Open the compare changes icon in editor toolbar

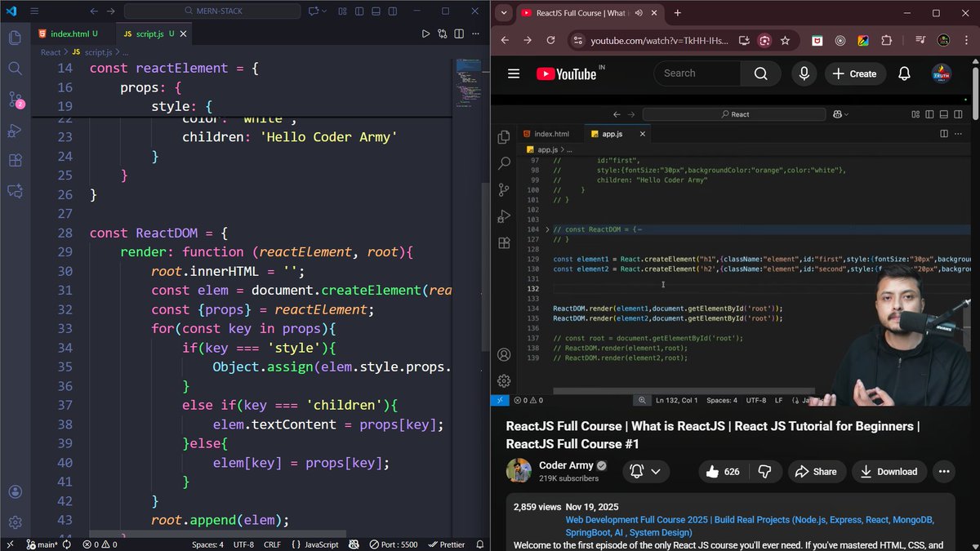(443, 33)
